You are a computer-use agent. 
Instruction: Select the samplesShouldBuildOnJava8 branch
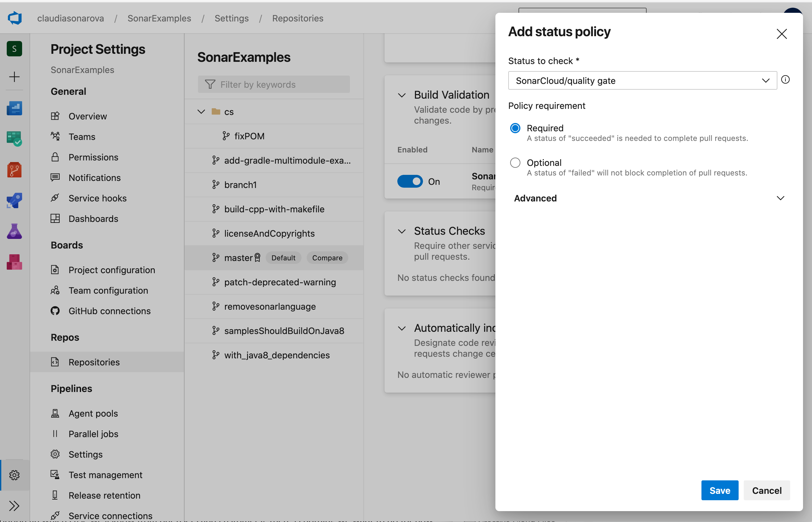pos(274,330)
